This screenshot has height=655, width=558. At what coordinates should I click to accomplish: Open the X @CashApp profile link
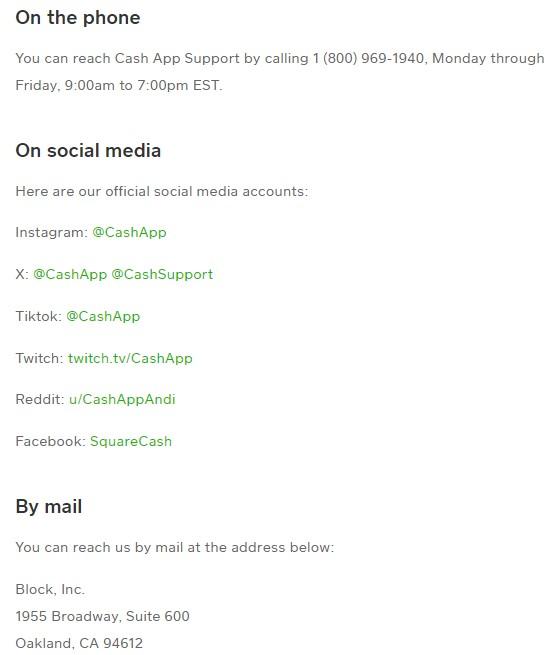[70, 274]
